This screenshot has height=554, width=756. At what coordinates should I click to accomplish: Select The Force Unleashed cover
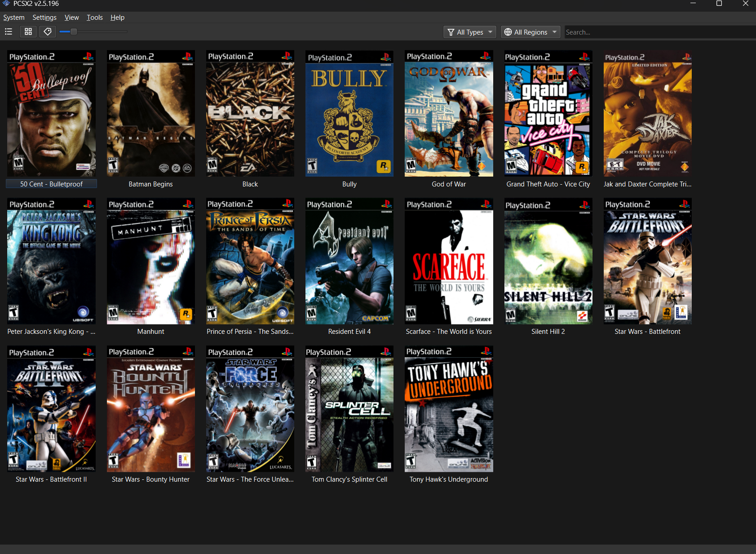point(250,409)
